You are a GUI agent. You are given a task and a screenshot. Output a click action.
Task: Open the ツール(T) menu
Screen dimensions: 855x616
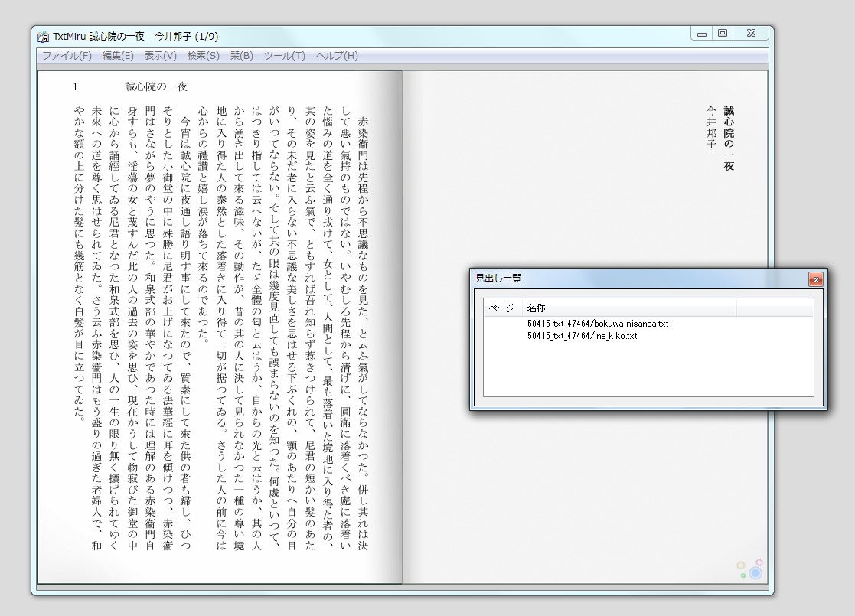tap(282, 55)
